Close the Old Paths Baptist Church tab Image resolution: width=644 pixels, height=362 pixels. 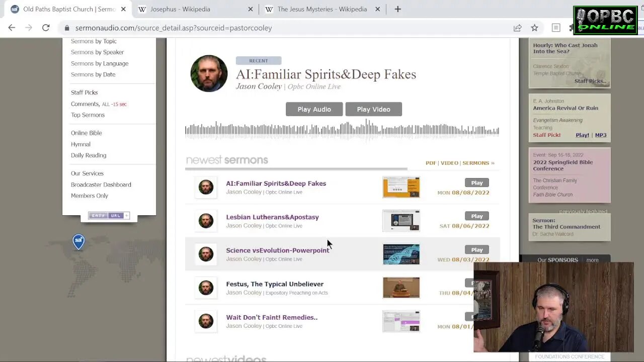[123, 9]
